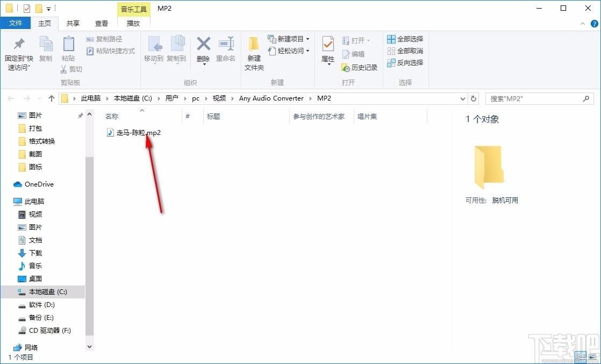Click This PC in address path
The height and width of the screenshot is (364, 601).
91,98
